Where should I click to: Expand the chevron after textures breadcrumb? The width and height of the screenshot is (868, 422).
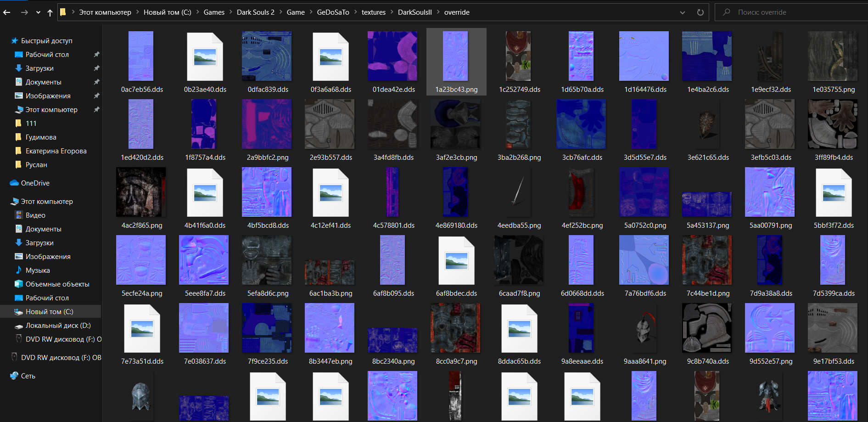click(392, 12)
